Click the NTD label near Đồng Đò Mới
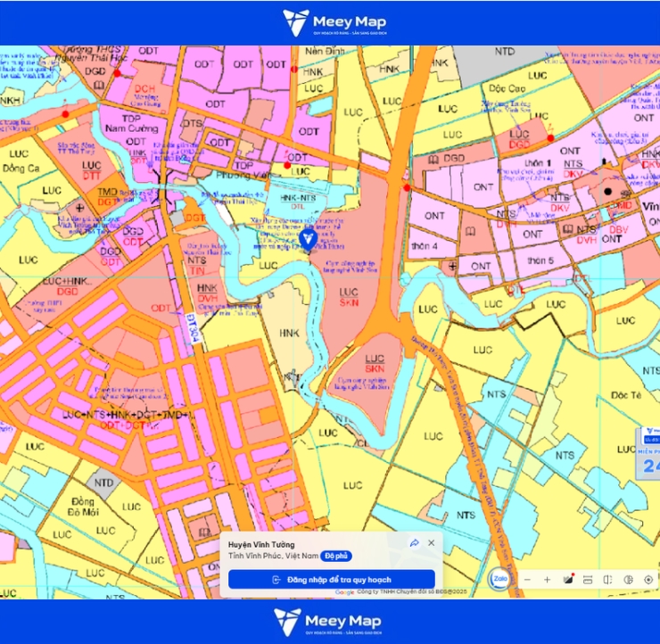The height and width of the screenshot is (644, 660). (x=104, y=483)
